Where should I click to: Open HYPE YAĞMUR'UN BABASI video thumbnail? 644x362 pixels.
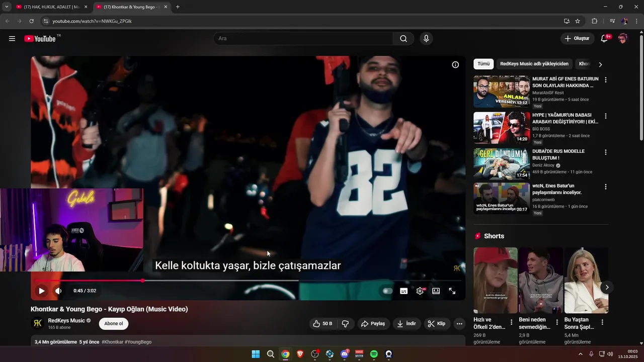(502, 128)
